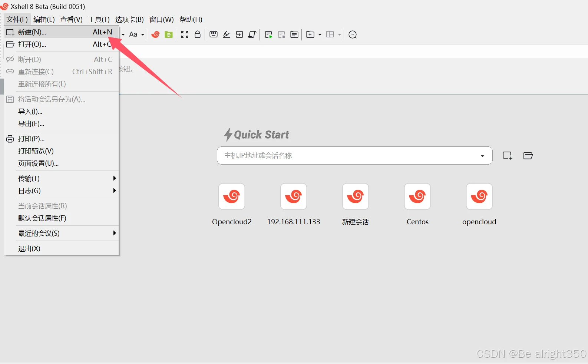Open 页面设置(U)... menu entry
Screen dimensions: 588x364
[x=62, y=163]
